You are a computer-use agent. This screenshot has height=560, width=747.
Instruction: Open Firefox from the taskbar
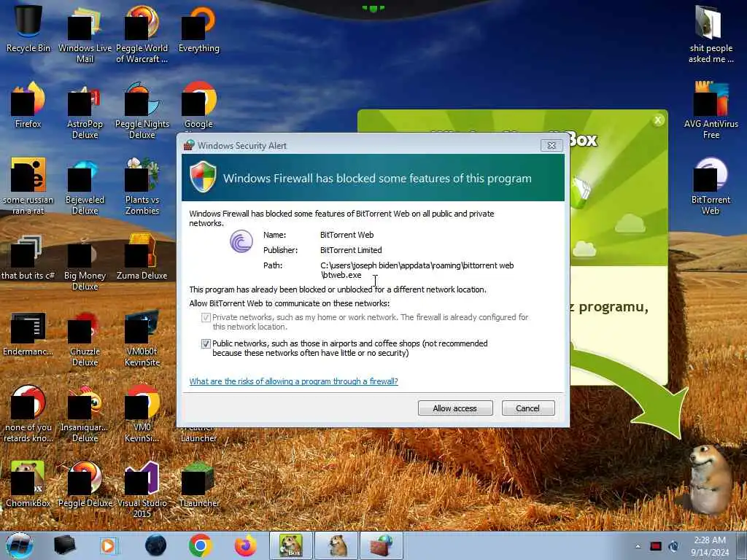245,545
